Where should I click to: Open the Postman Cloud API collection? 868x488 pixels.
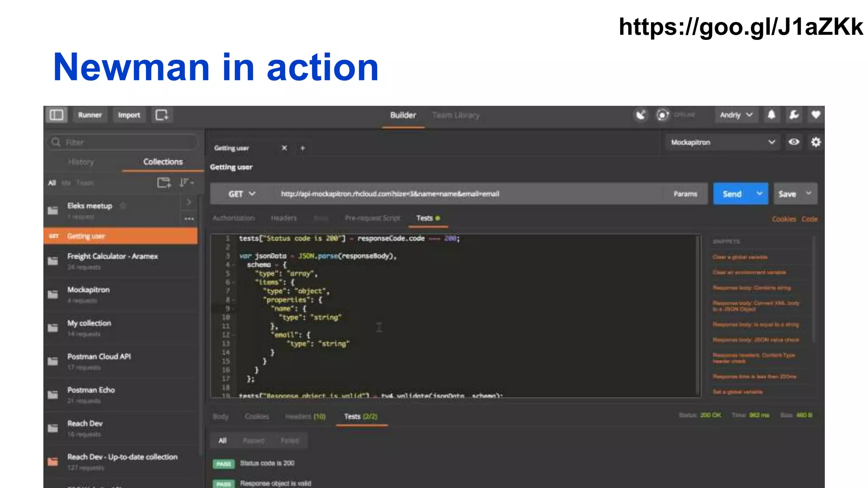pyautogui.click(x=121, y=361)
